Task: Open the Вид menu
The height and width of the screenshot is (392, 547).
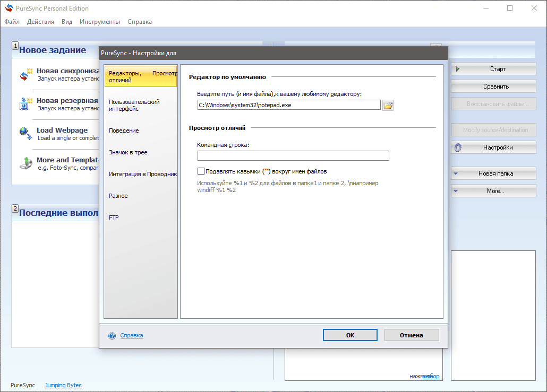Action: pos(67,22)
